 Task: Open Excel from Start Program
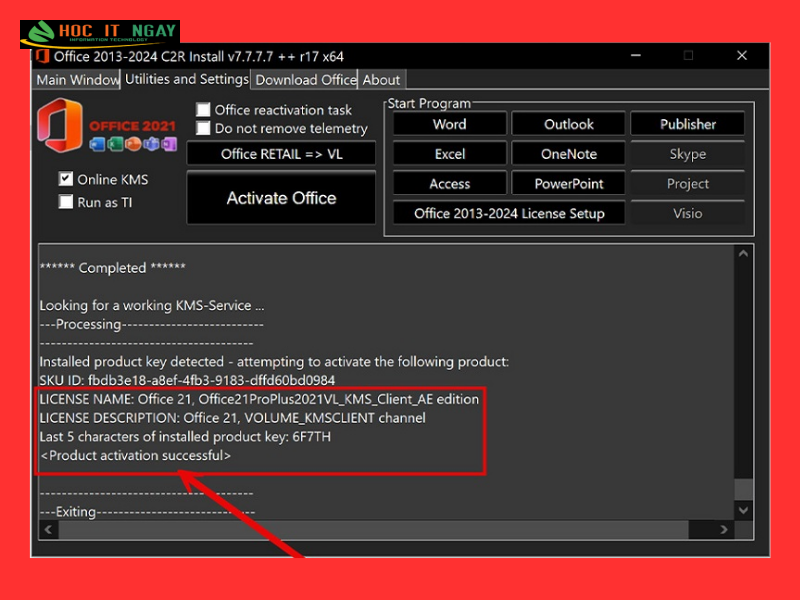[449, 154]
